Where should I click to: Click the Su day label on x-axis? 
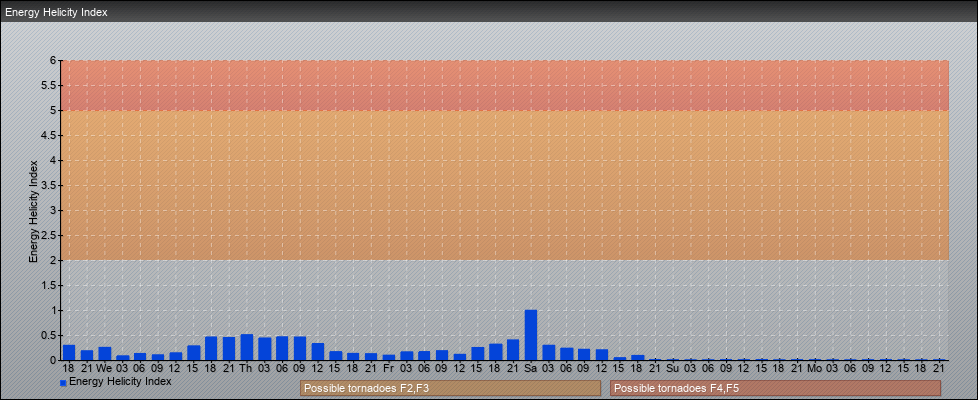point(672,368)
